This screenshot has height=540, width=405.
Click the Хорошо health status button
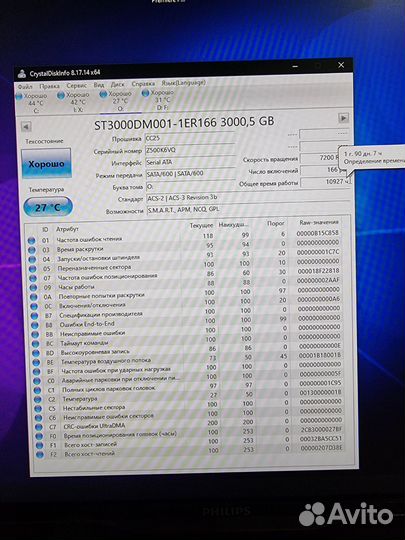click(46, 164)
